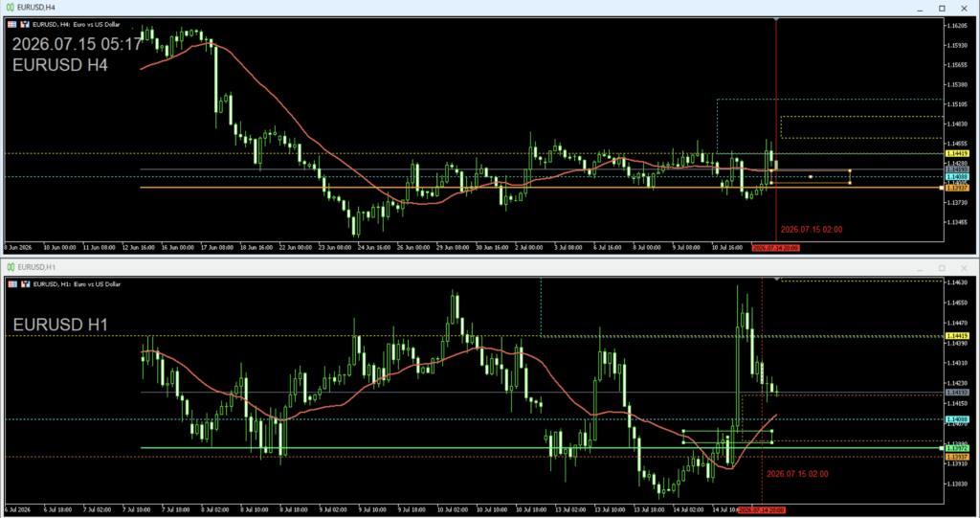The width and height of the screenshot is (980, 518).
Task: Click the 'EURUSD, H4: Euro vs US Dollar' chart title
Action: 76,24
